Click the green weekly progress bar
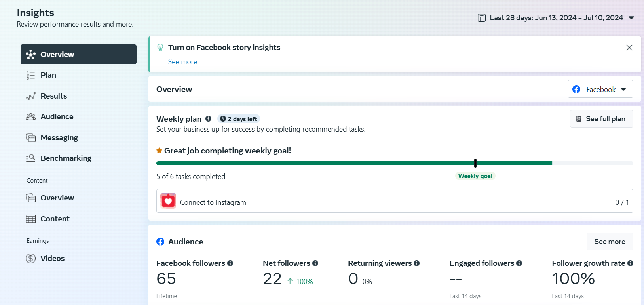 pos(354,163)
